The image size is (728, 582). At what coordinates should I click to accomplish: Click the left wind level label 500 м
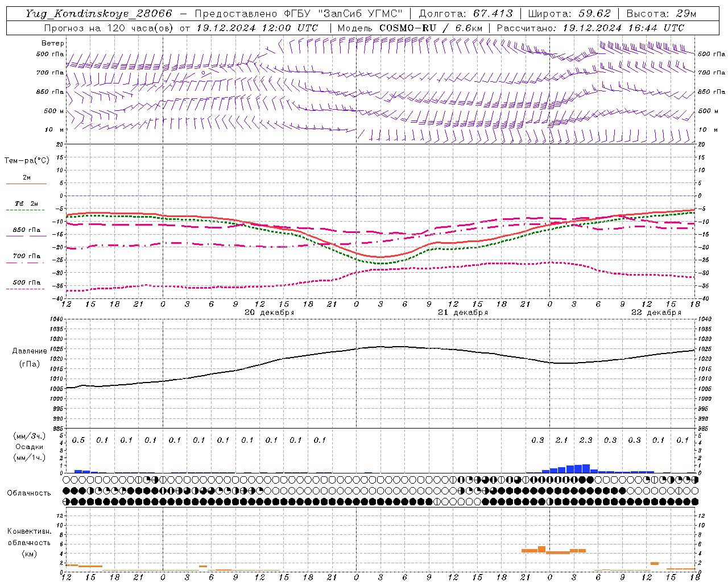55,111
